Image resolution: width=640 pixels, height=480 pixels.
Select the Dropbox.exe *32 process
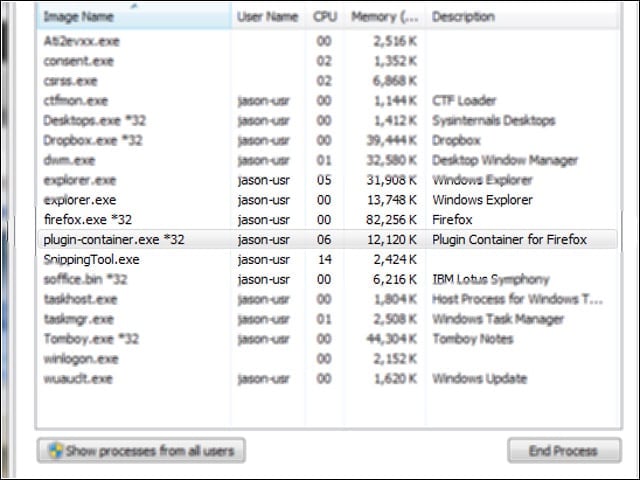click(329, 140)
